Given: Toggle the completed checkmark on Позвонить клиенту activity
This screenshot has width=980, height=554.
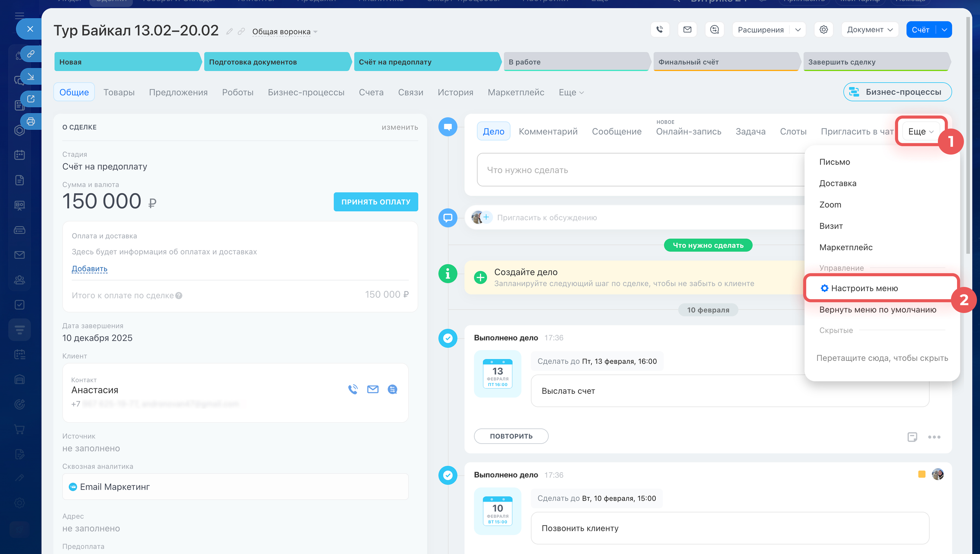Looking at the screenshot, I should point(448,475).
